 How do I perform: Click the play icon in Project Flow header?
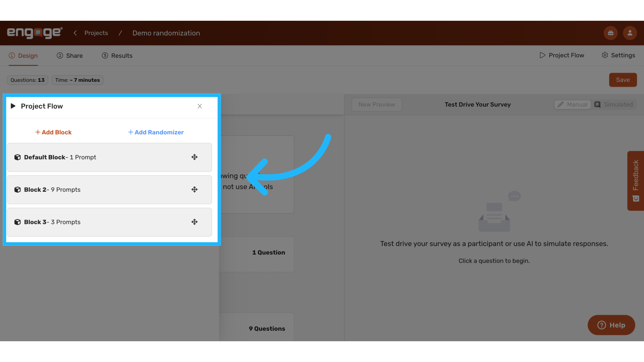coord(13,106)
